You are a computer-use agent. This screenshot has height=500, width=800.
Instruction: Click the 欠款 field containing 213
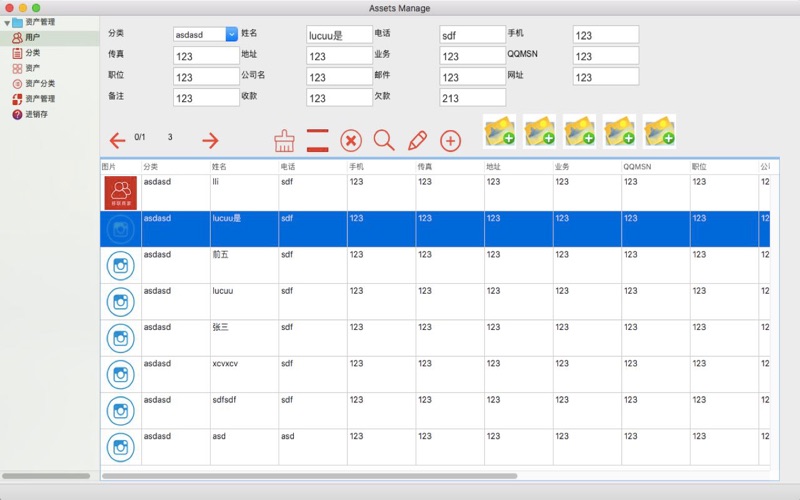pos(472,98)
